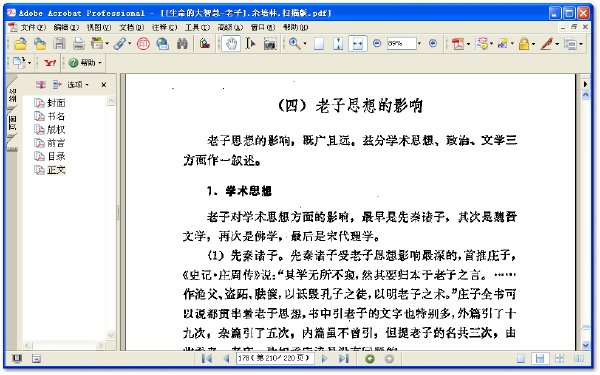The width and height of the screenshot is (600, 375).
Task: Open the 帮助 help toolbar dropdown
Action: tap(85, 63)
